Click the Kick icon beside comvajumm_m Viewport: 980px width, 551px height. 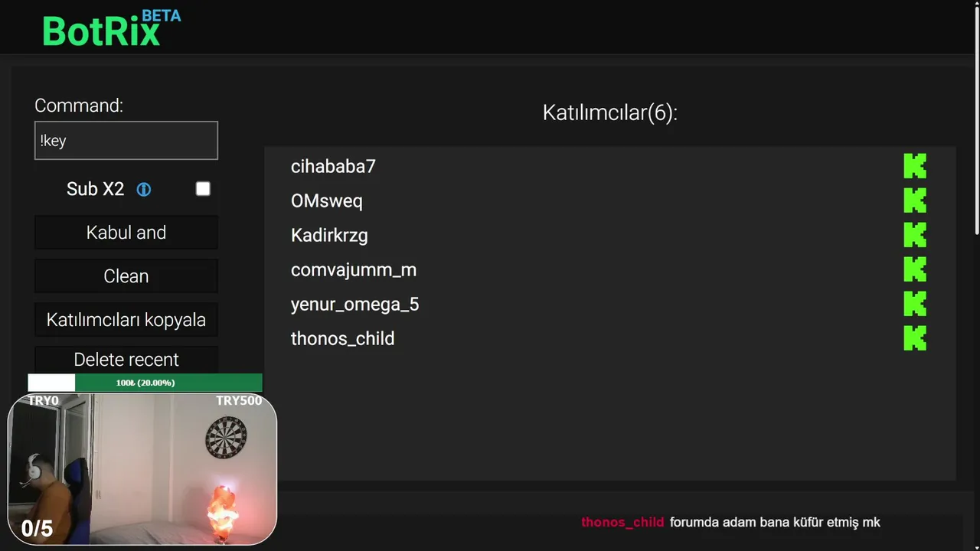(x=915, y=269)
